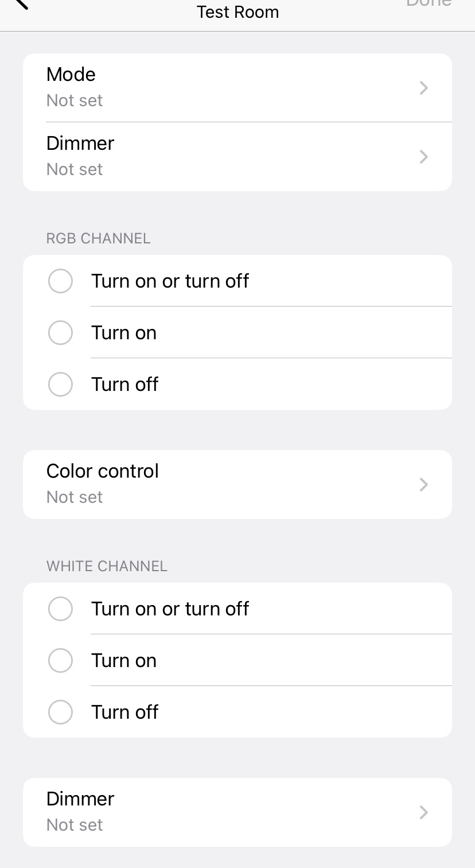
Task: Open the top Dimmer setting row
Action: pos(229,156)
